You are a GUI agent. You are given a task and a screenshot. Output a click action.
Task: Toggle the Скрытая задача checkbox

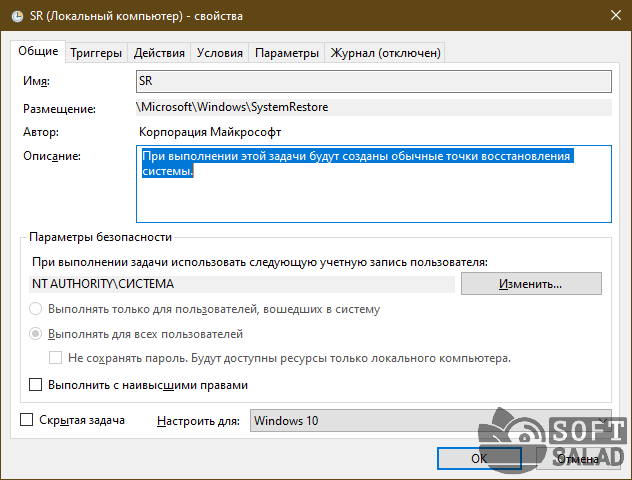[x=27, y=420]
